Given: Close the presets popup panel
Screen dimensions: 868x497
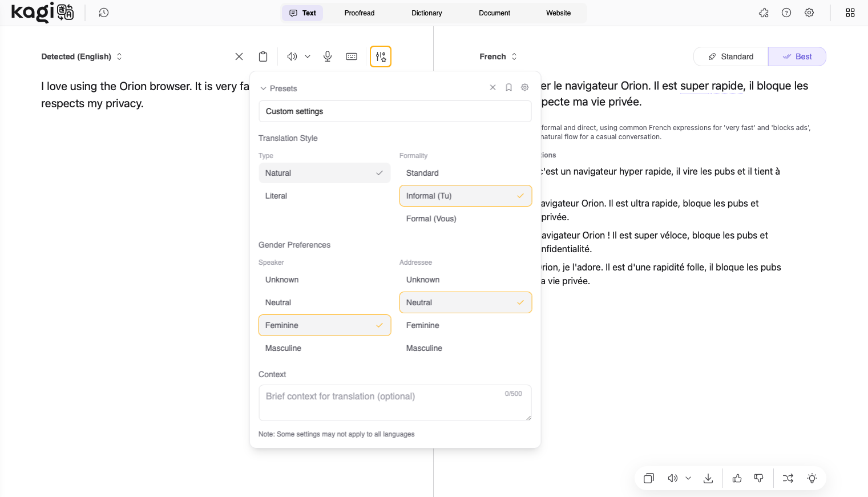Looking at the screenshot, I should 493,87.
